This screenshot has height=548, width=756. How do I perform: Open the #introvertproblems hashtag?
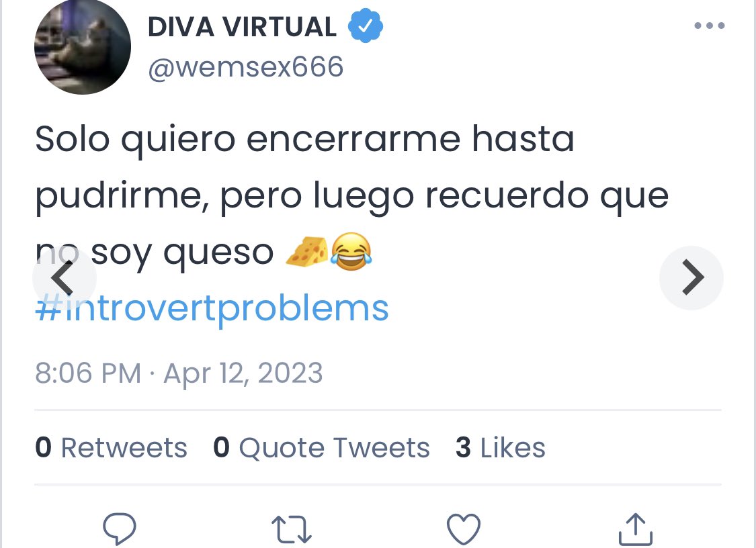click(x=212, y=309)
